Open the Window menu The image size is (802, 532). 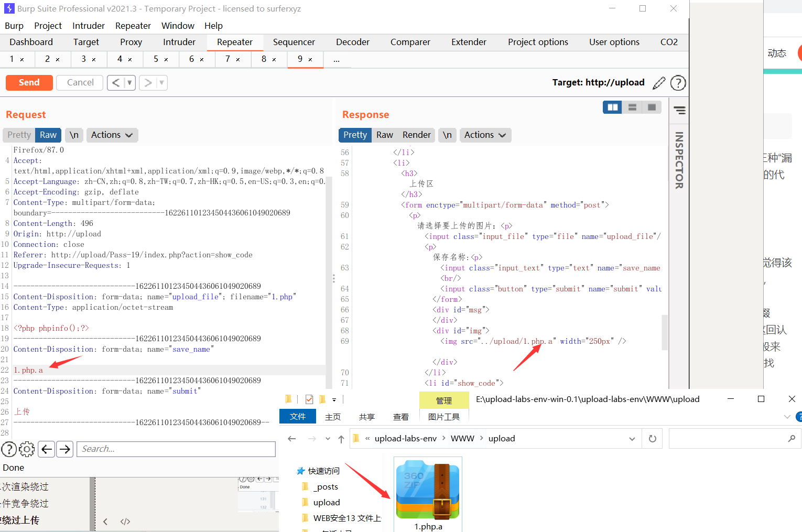178,26
